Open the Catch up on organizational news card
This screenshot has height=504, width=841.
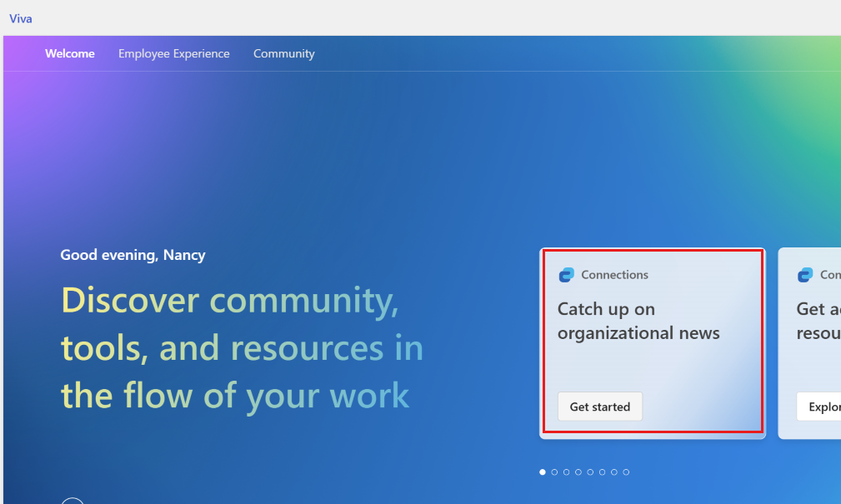pyautogui.click(x=653, y=343)
